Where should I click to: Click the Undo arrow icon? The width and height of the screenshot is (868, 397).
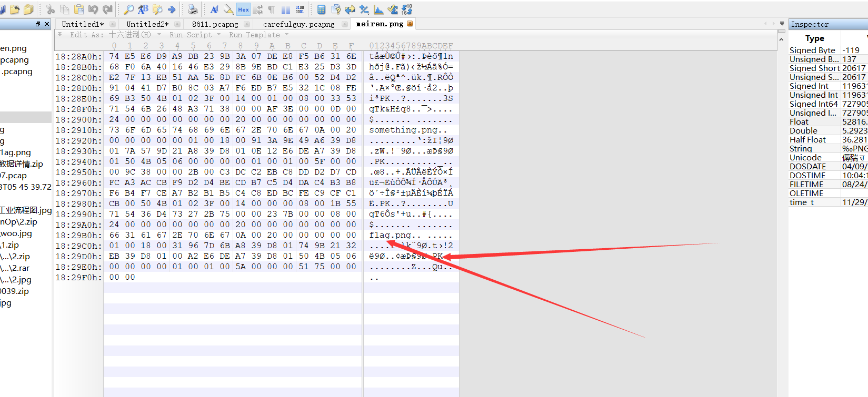coord(93,9)
